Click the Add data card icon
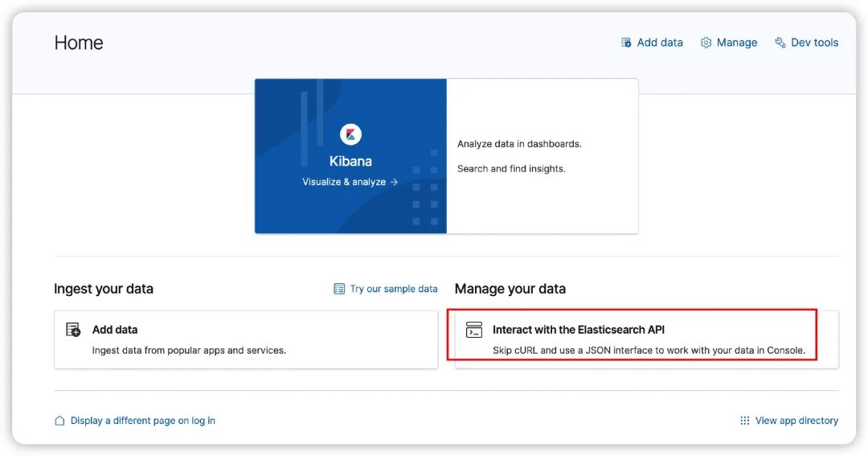868x456 pixels. 73,330
